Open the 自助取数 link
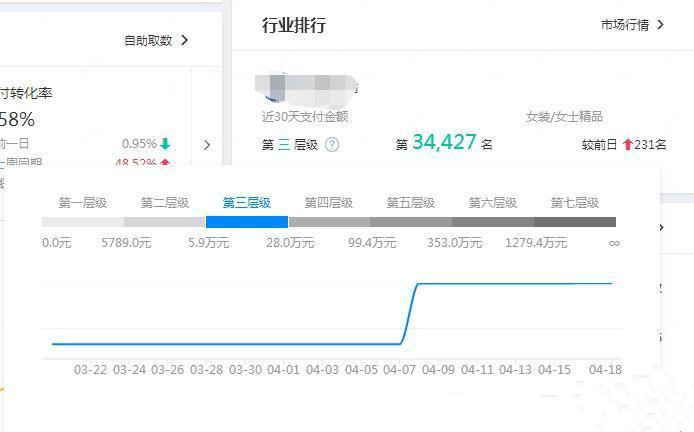Viewport: 694px width, 432px height. tap(148, 40)
